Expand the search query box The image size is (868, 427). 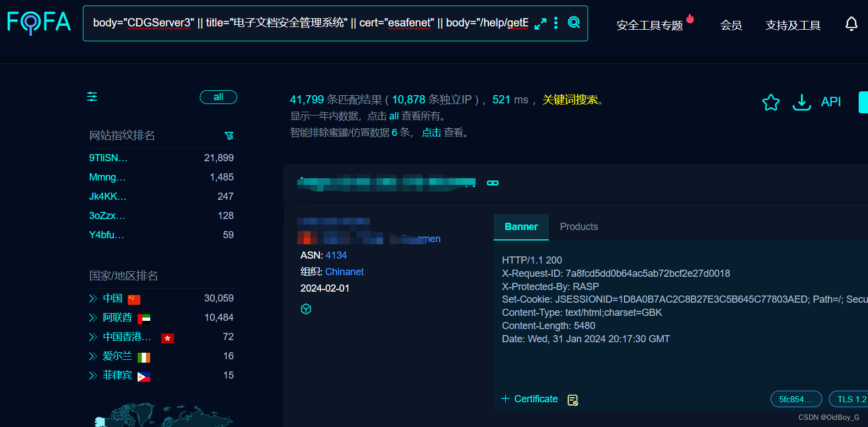541,24
